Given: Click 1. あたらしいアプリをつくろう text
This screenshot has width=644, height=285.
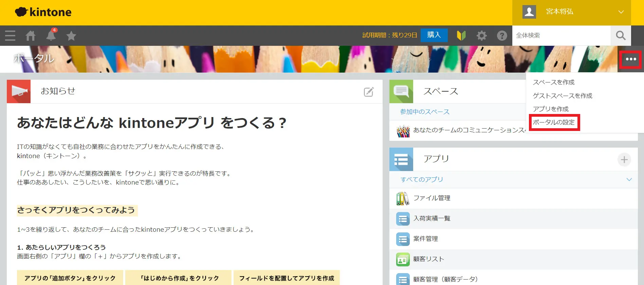Looking at the screenshot, I should pos(61,247).
